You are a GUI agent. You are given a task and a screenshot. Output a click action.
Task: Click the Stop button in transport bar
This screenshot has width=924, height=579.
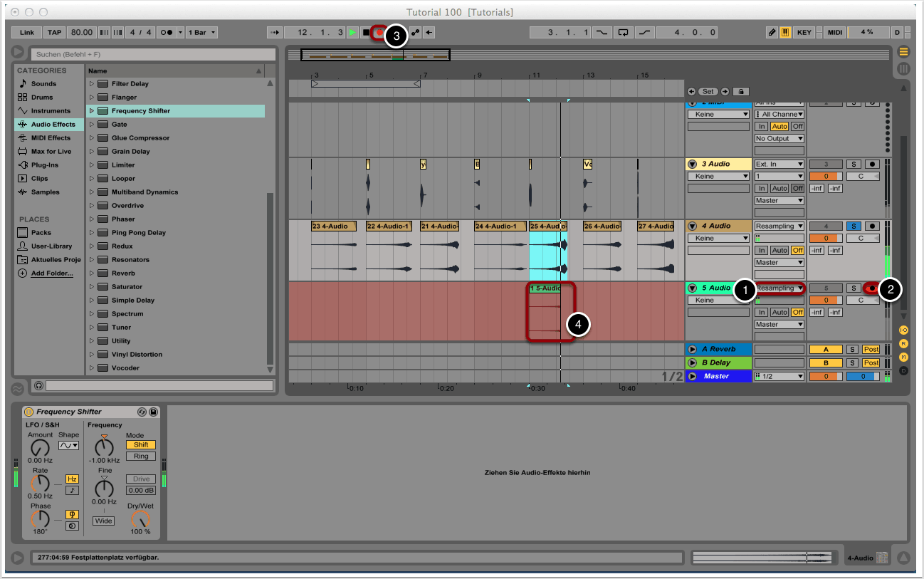[366, 33]
